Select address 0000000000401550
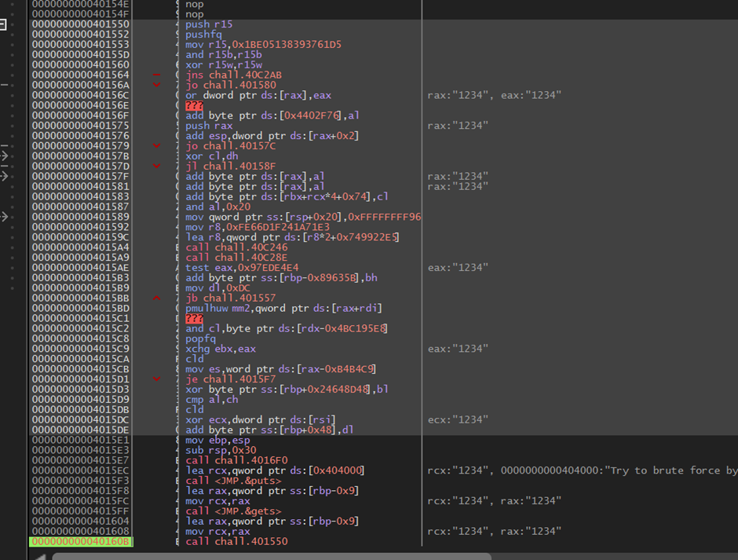 tap(81, 24)
